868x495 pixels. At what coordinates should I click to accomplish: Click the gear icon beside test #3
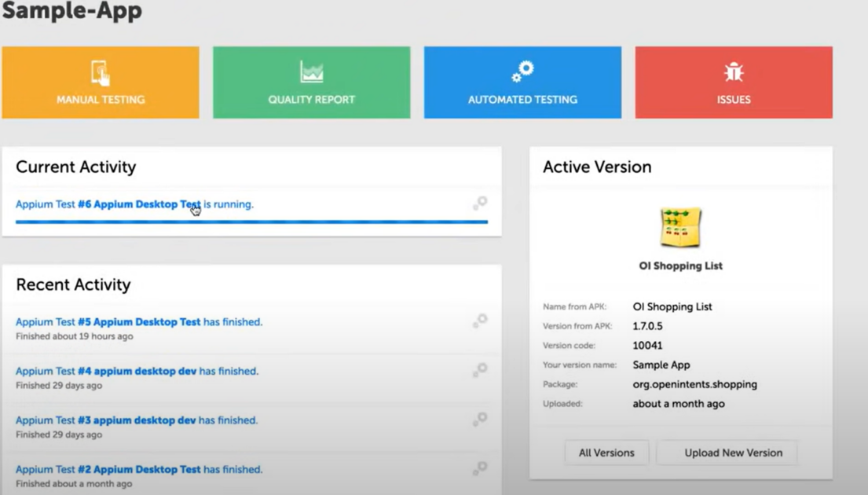click(x=480, y=419)
